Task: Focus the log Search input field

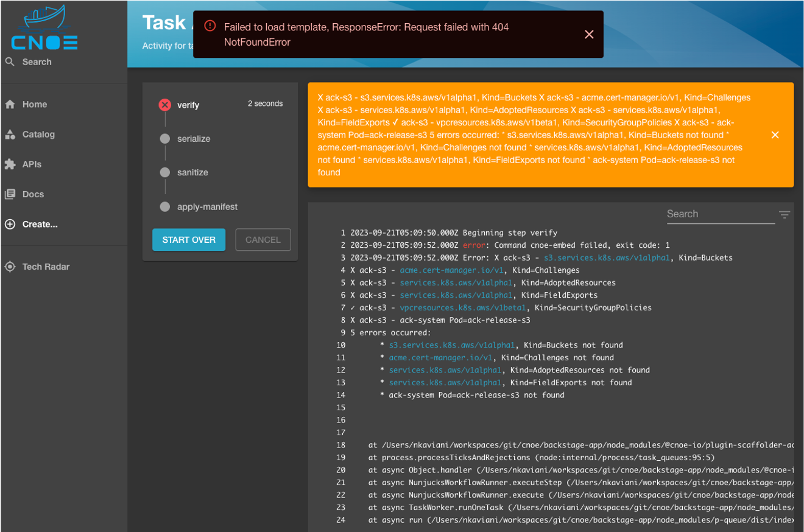Action: [721, 214]
